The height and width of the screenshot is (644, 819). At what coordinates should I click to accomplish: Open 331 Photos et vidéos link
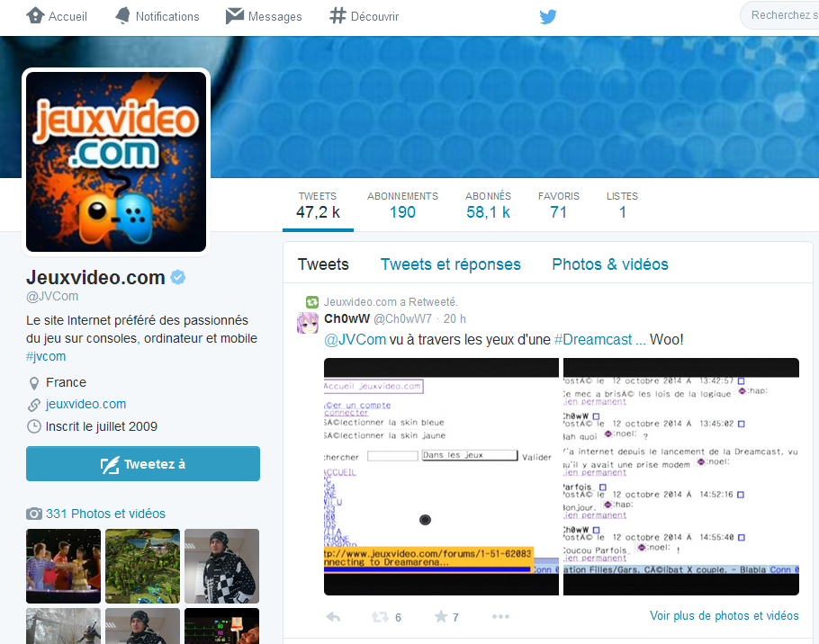pyautogui.click(x=105, y=514)
